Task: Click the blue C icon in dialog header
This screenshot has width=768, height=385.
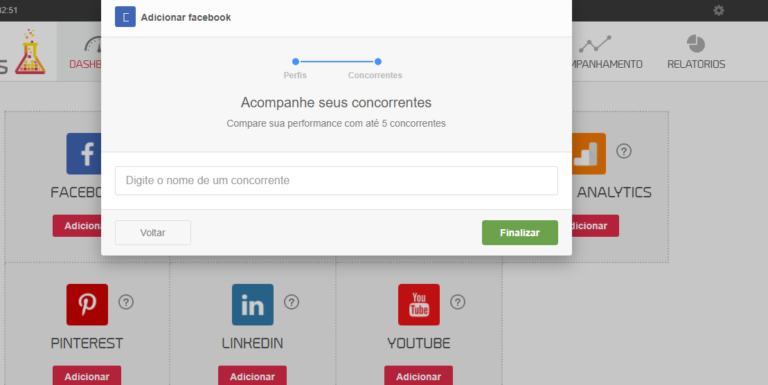Action: [x=125, y=17]
